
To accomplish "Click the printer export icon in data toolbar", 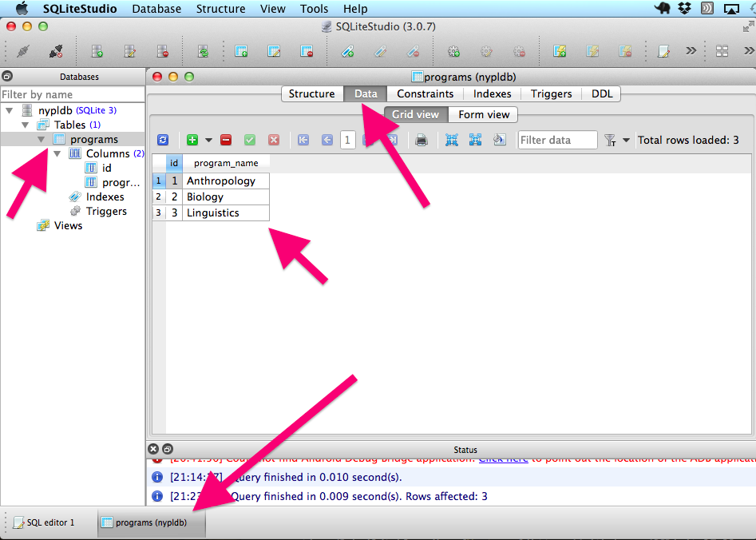I will click(422, 140).
